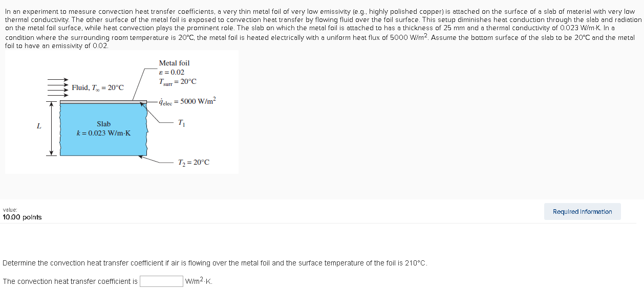Select the q_elec = 5000 W/m² label
The height and width of the screenshot is (290, 644).
pyautogui.click(x=188, y=101)
